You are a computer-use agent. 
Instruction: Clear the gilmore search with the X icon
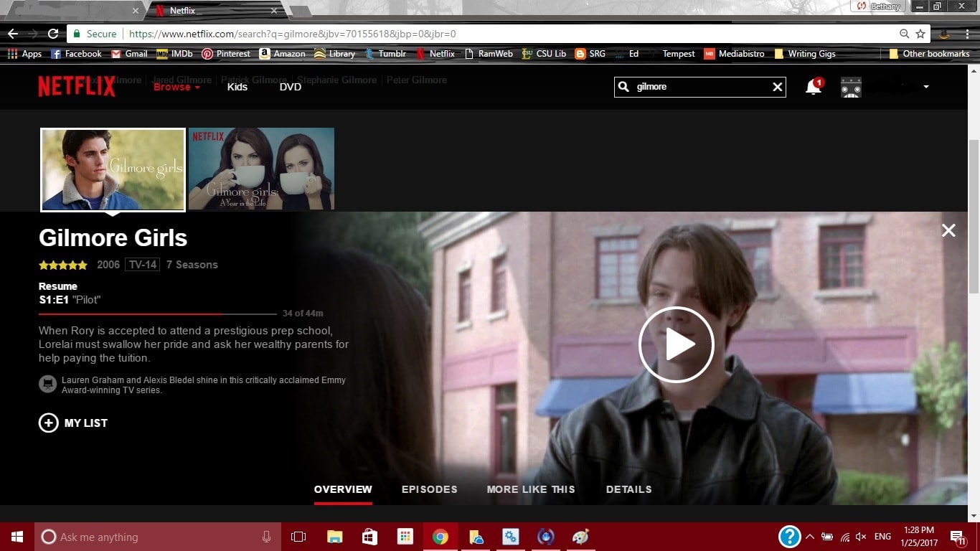point(777,87)
